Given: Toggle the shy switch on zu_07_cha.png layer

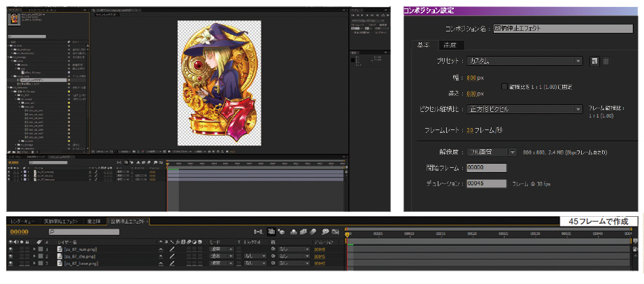Looking at the screenshot, I should 161,257.
